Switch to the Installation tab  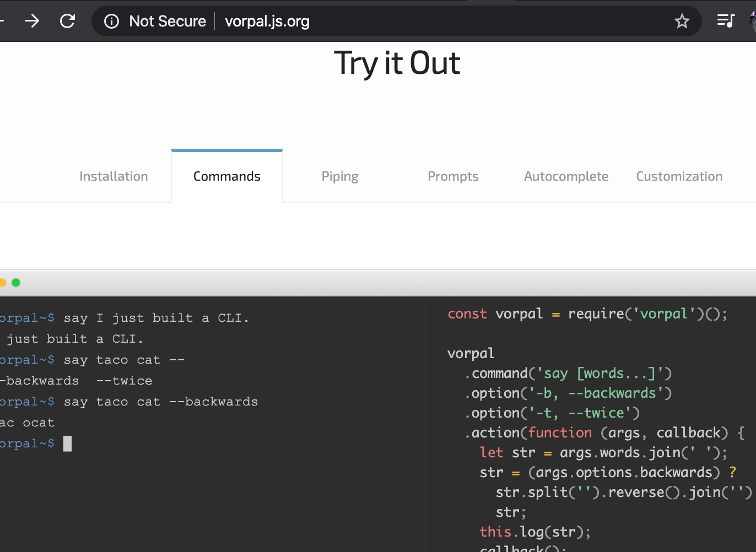click(x=114, y=176)
